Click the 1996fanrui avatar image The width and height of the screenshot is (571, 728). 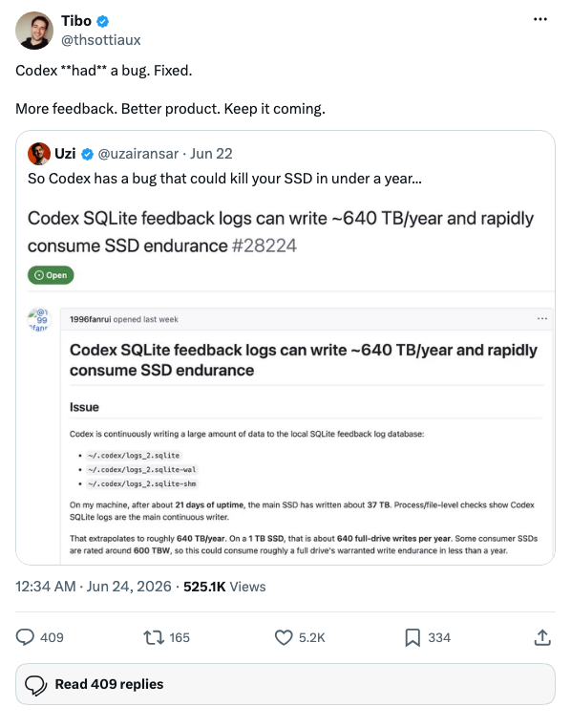click(39, 320)
